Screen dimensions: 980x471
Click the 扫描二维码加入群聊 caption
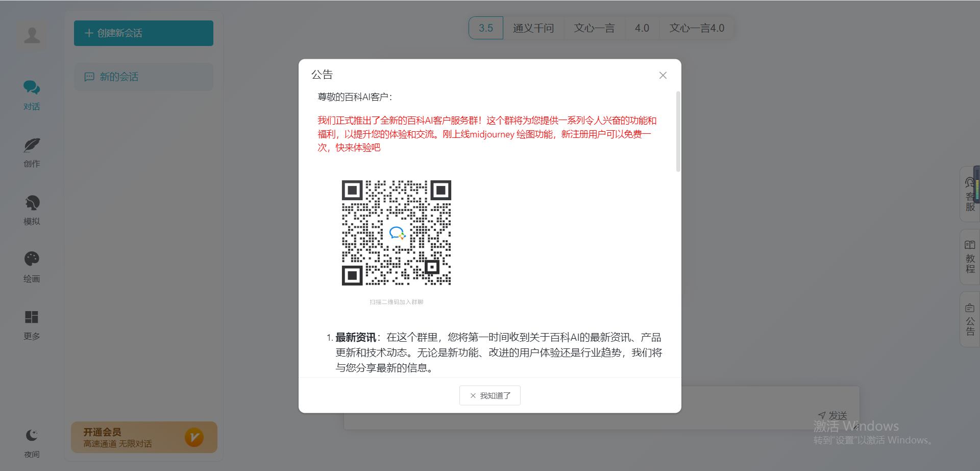tap(397, 302)
